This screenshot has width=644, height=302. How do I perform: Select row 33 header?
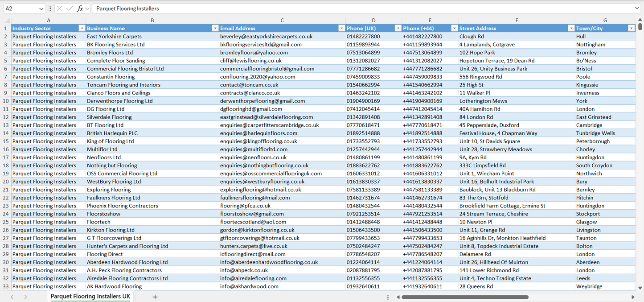(6, 286)
